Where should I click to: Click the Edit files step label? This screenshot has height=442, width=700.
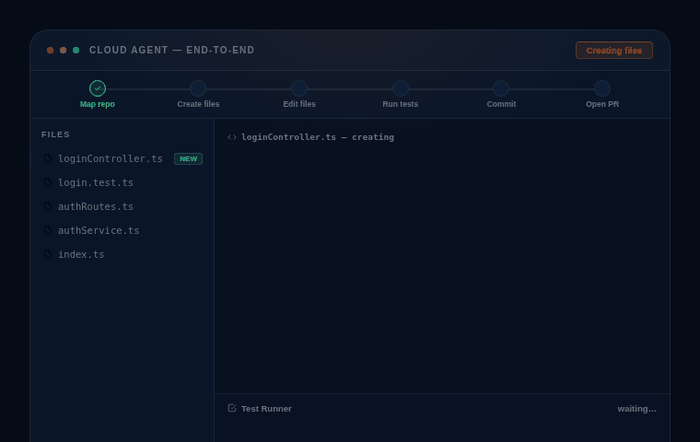click(x=299, y=104)
